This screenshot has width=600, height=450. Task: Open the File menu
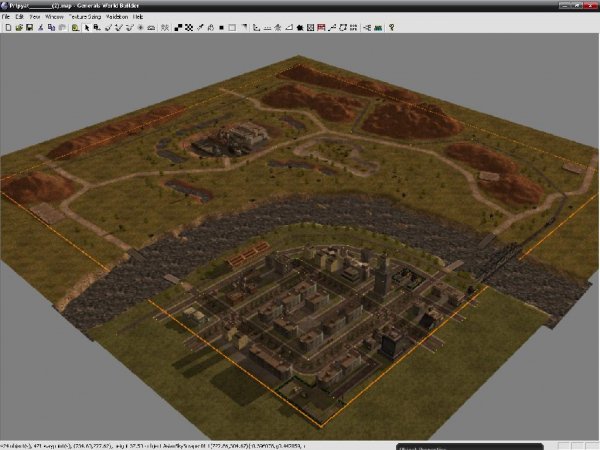6,17
